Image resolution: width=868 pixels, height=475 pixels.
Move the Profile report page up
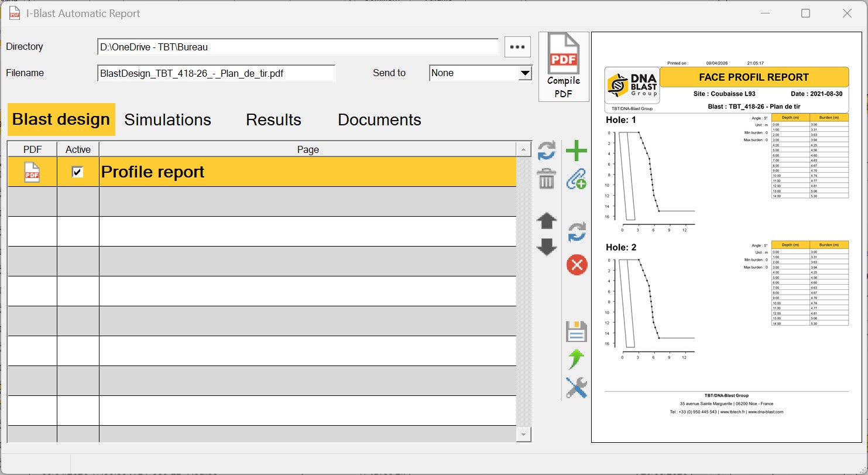pos(545,221)
